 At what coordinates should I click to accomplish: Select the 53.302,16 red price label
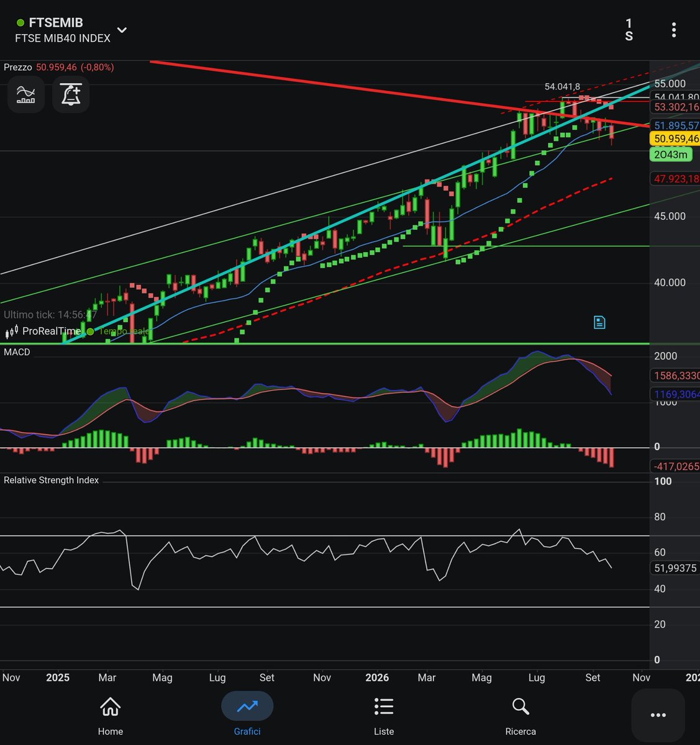(676, 107)
